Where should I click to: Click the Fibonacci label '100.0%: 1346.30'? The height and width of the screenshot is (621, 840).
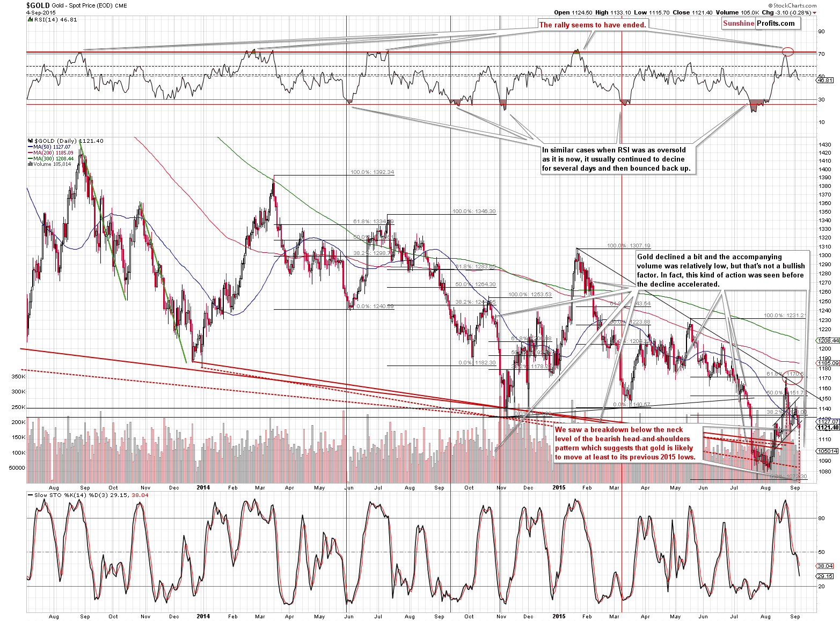click(474, 211)
